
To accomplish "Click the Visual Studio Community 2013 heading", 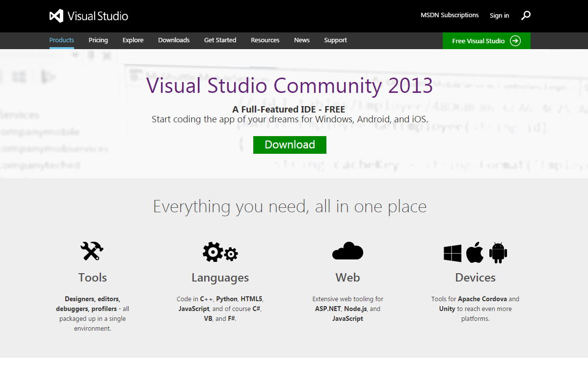I will tap(290, 86).
